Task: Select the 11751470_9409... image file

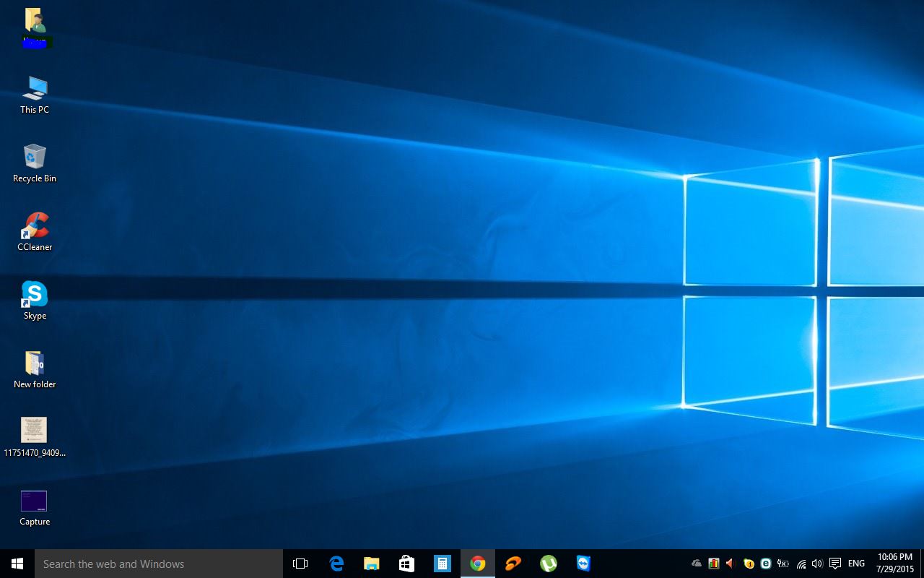Action: pos(35,438)
